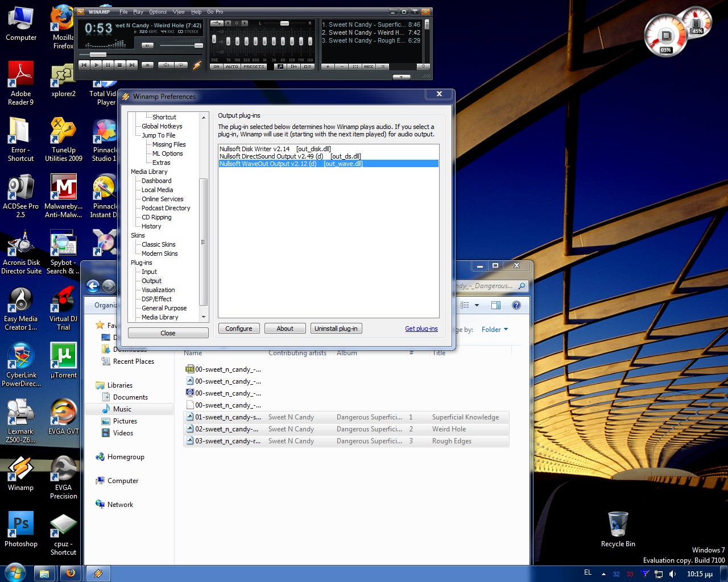
Task: Skip to next track in Winamp
Action: click(132, 65)
